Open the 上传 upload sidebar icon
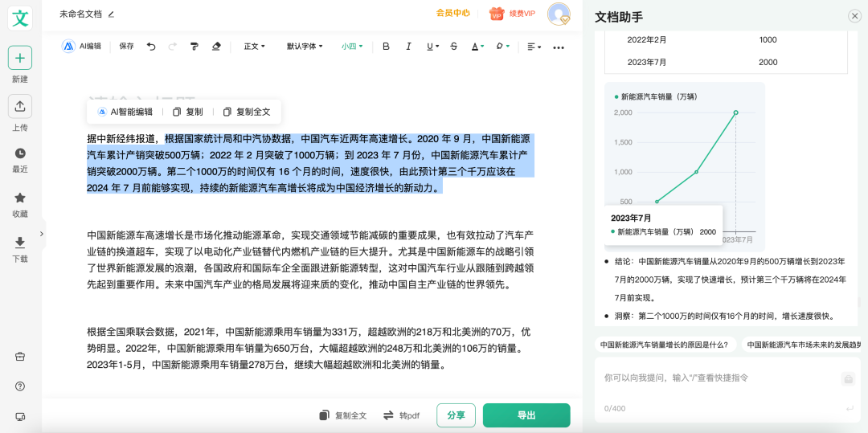The image size is (868, 433). (20, 106)
